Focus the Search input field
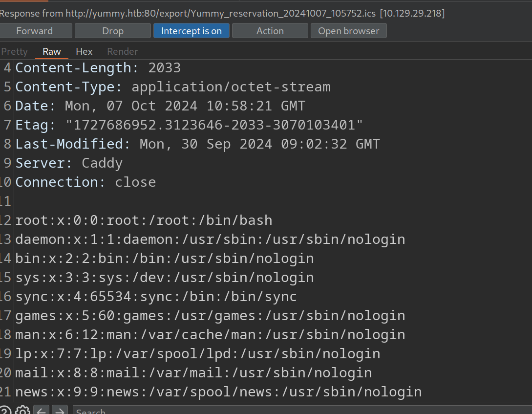532x414 pixels. (302, 411)
